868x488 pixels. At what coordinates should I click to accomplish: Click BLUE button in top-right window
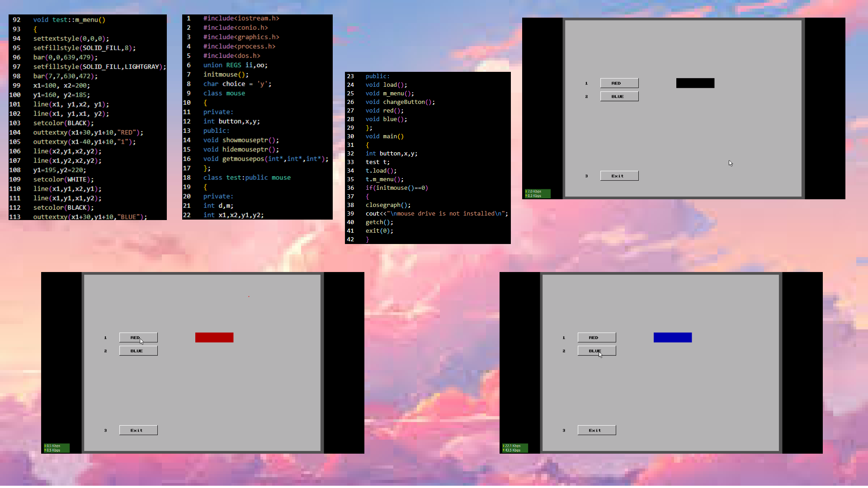[619, 96]
